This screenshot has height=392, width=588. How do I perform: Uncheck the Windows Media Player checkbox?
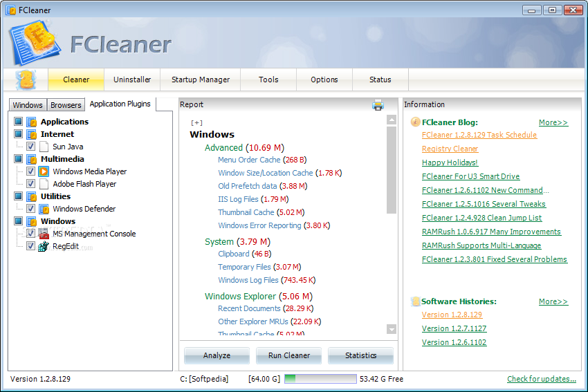pyautogui.click(x=30, y=171)
